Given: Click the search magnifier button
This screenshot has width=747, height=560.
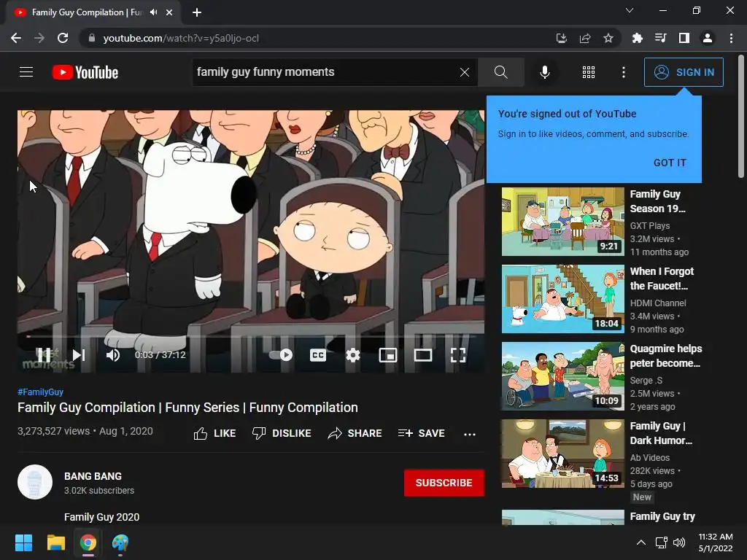Looking at the screenshot, I should 500,72.
